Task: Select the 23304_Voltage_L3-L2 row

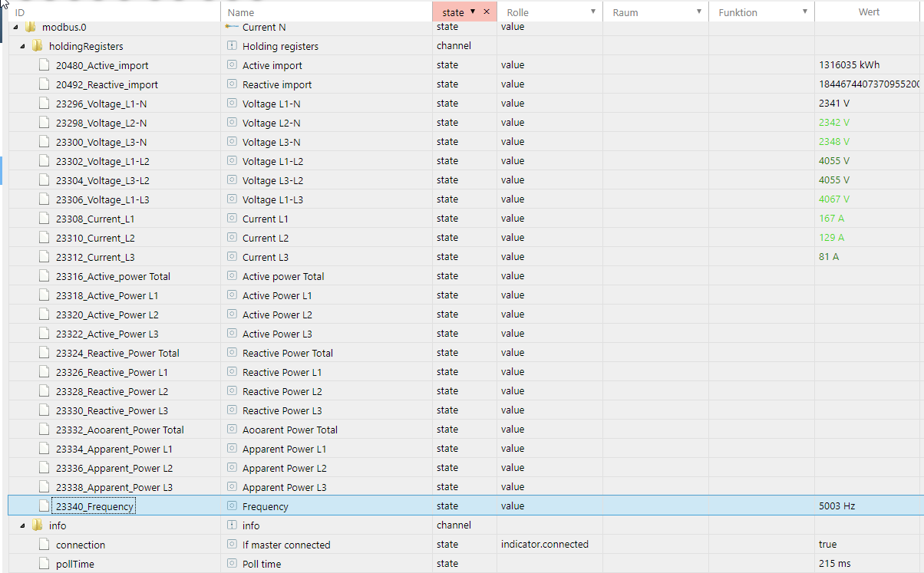Action: point(466,180)
